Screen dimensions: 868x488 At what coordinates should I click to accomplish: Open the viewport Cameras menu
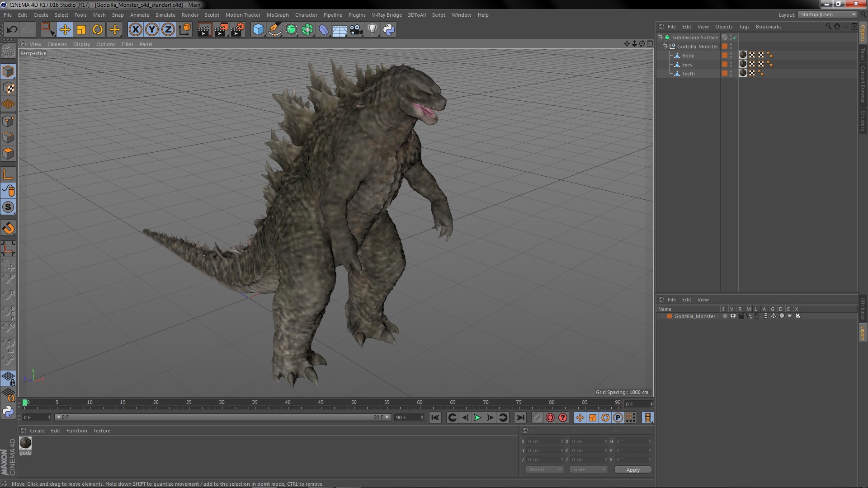point(57,44)
